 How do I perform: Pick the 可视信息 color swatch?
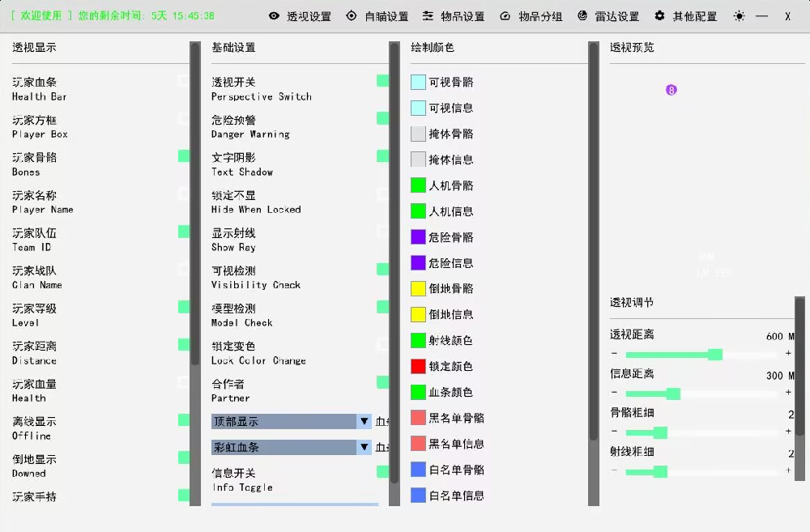coord(418,108)
